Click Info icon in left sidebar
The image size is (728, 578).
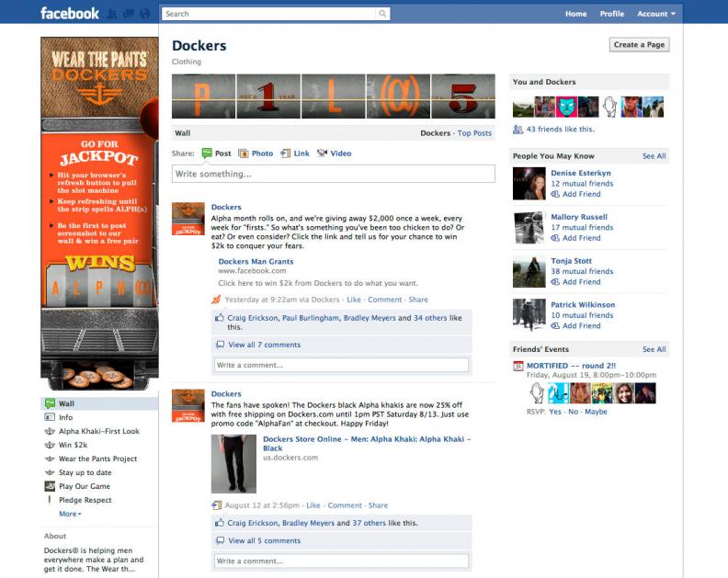(x=50, y=417)
